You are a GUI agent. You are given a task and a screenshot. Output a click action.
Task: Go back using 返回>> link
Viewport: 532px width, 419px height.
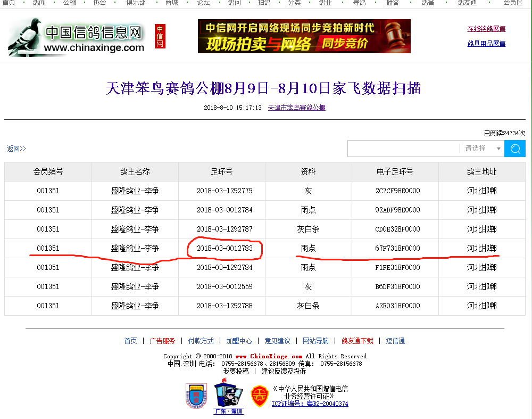16,149
